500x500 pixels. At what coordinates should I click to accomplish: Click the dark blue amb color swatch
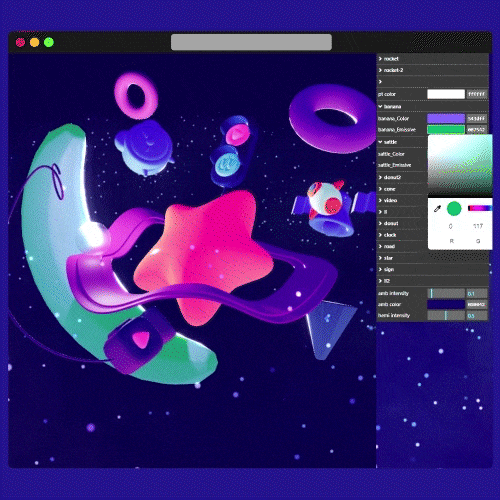(446, 304)
